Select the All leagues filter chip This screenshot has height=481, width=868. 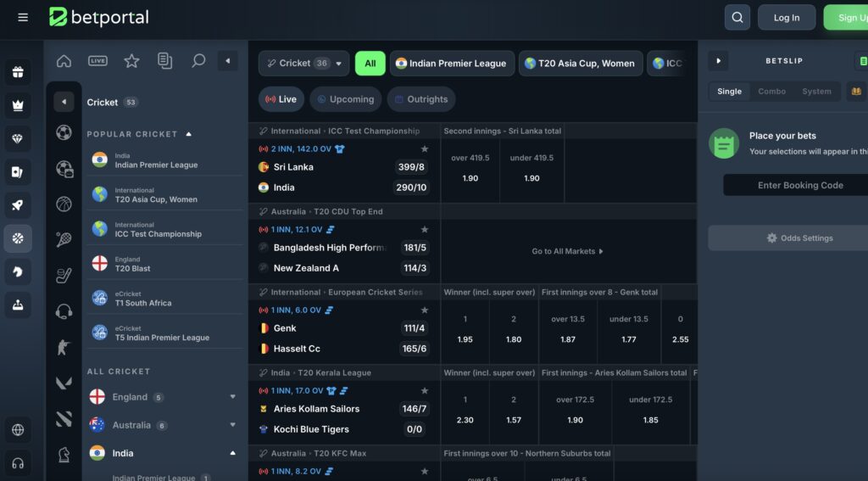pos(370,63)
